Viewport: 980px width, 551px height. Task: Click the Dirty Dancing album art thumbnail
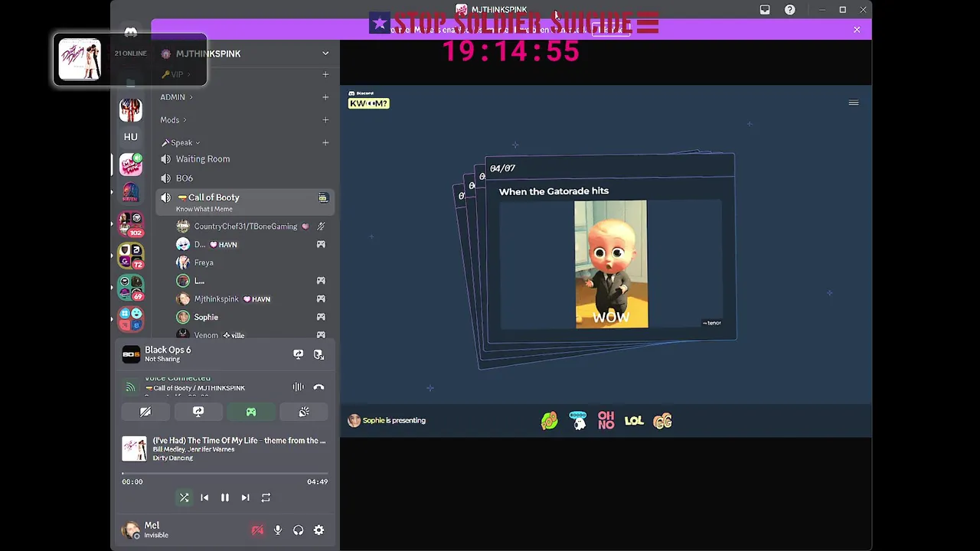coord(134,448)
